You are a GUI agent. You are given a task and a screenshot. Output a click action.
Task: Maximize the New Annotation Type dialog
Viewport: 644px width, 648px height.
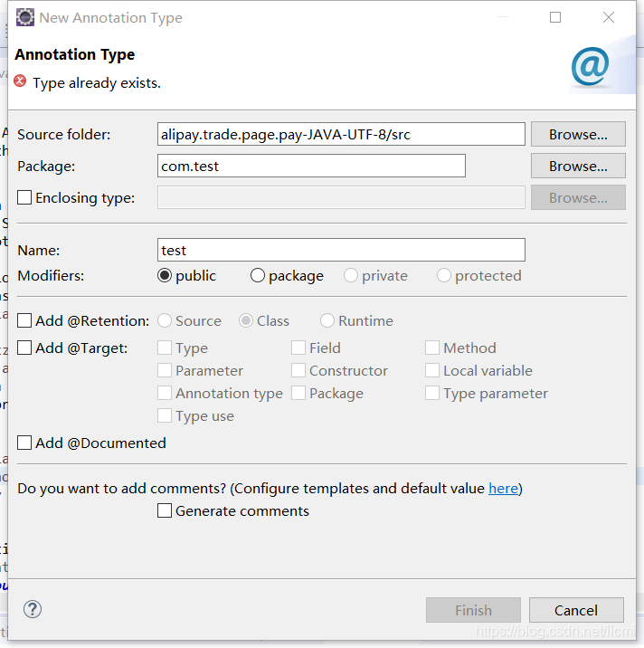tap(555, 17)
